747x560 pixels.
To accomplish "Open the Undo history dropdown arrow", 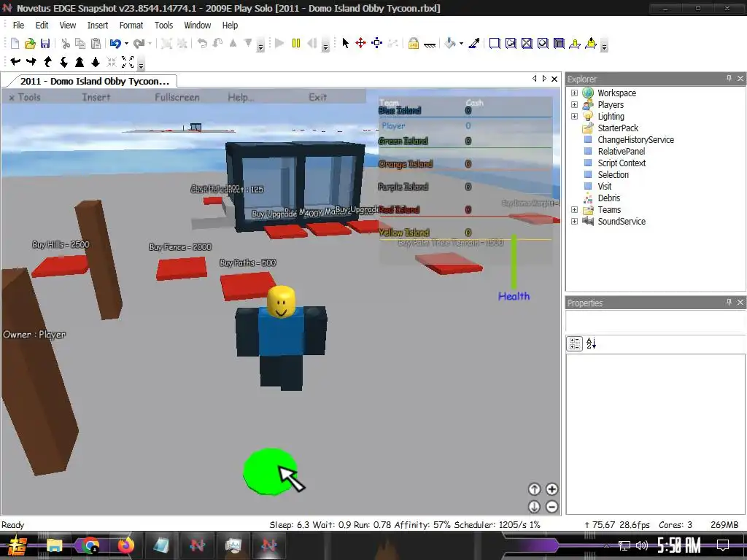I will click(126, 44).
